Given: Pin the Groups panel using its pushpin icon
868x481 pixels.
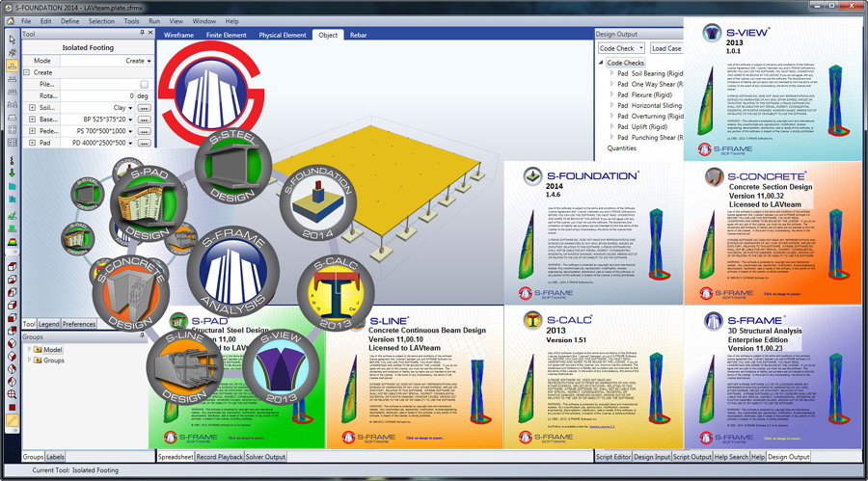Looking at the screenshot, I should click(142, 336).
